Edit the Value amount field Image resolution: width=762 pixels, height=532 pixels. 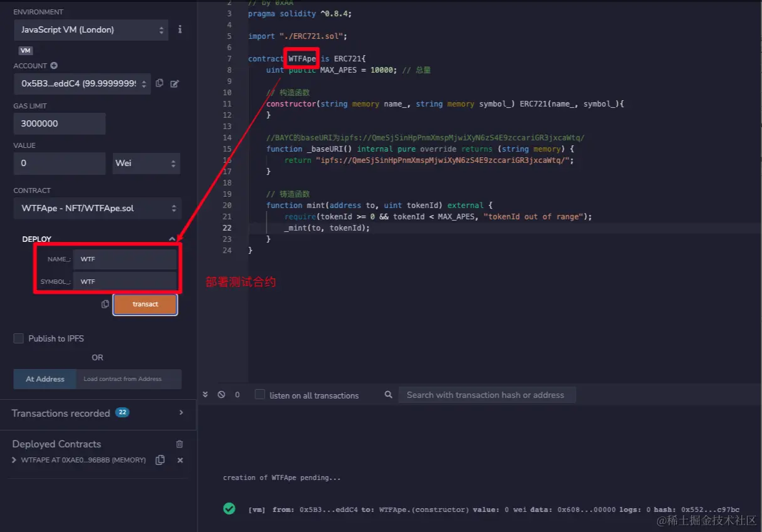click(60, 163)
